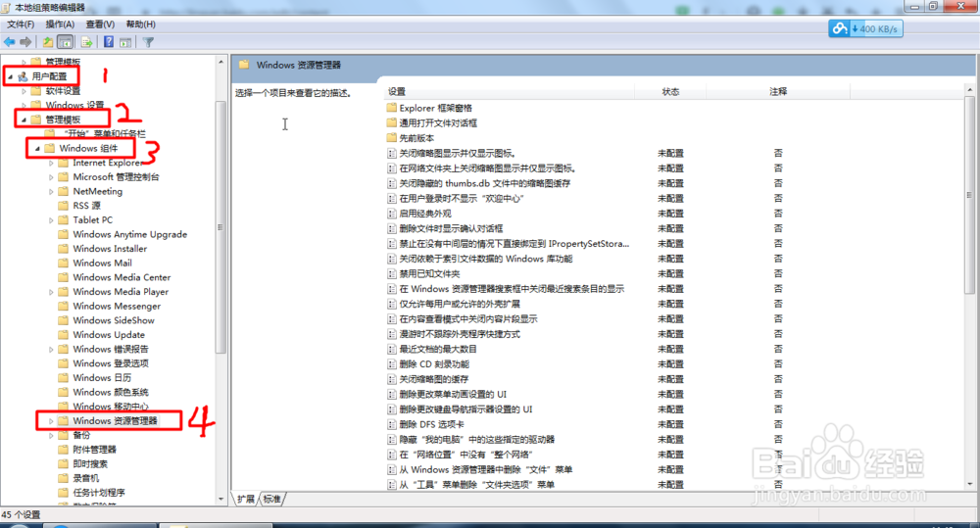This screenshot has width=980, height=528.
Task: Open help with the blue question mark icon
Action: [109, 42]
